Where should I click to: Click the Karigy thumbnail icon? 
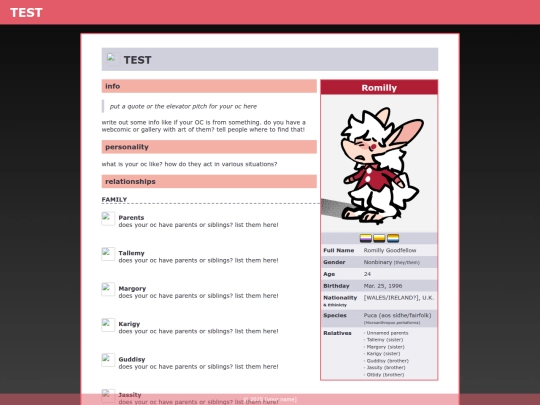tap(108, 325)
